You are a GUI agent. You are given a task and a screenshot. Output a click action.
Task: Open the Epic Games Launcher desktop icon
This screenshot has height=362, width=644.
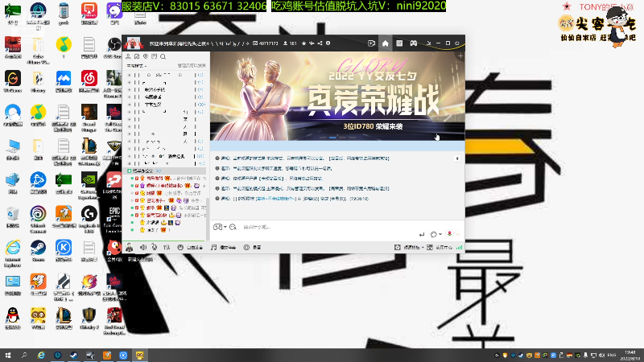click(114, 217)
